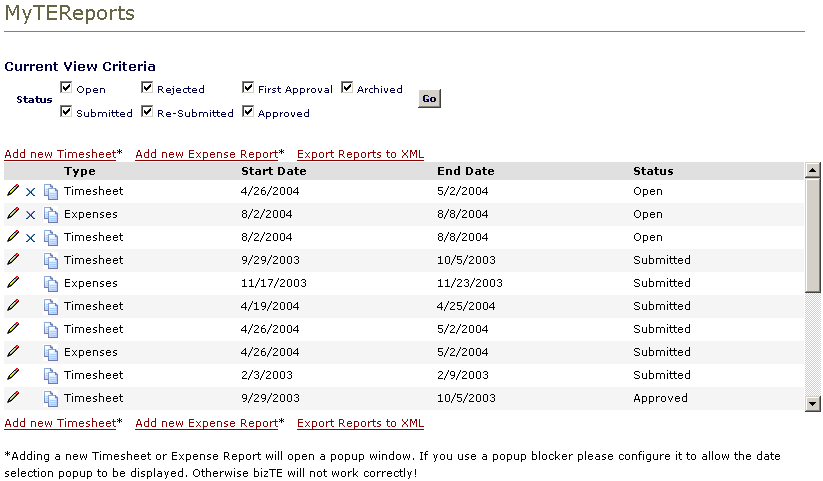Click bottom Export Reports to XML link
The height and width of the screenshot is (481, 823).
point(360,423)
